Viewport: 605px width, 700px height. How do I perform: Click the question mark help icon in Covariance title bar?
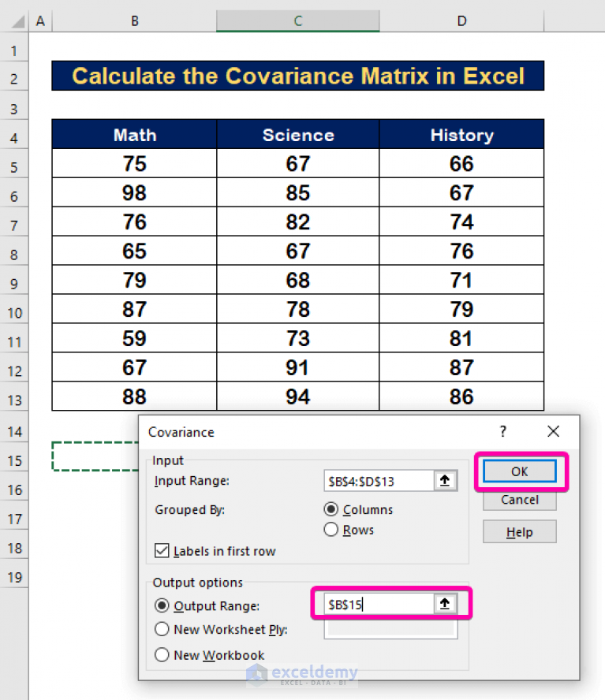503,431
